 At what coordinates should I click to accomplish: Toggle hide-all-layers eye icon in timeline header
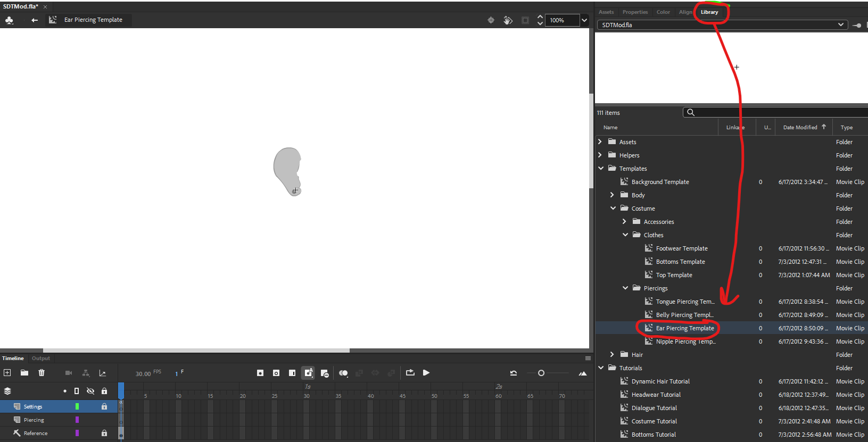point(90,391)
